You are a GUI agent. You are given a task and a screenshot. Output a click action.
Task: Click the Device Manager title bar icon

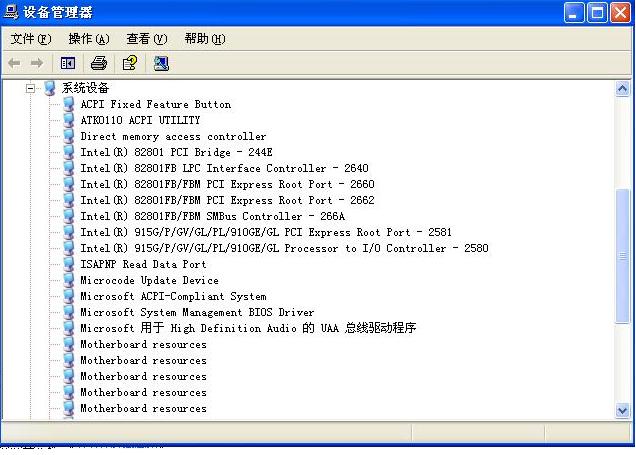11,12
